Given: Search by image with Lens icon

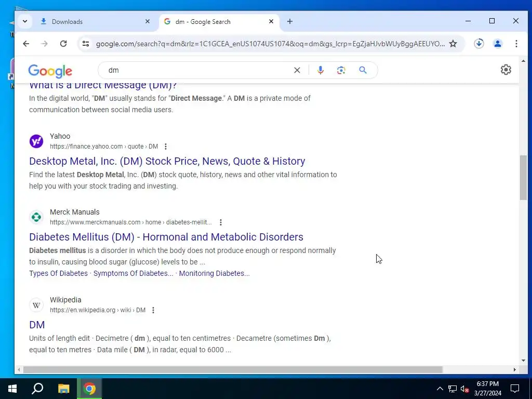Looking at the screenshot, I should 341,70.
